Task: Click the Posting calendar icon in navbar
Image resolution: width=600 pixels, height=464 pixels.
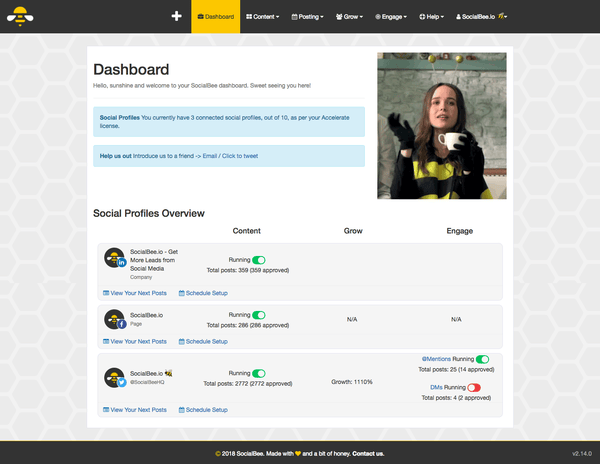Action: 294,16
